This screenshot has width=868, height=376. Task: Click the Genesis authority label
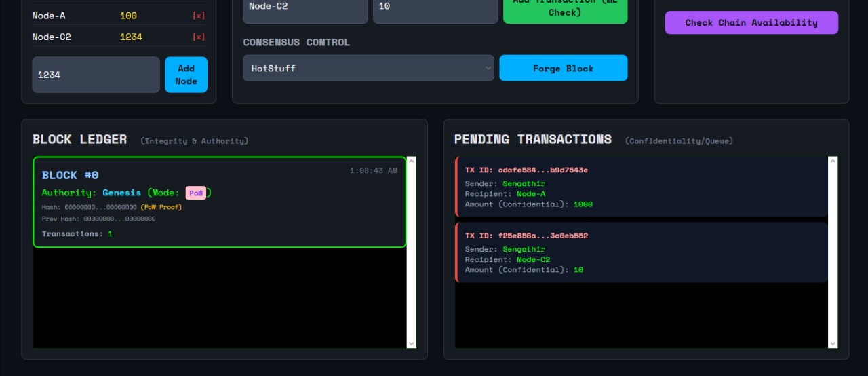122,193
